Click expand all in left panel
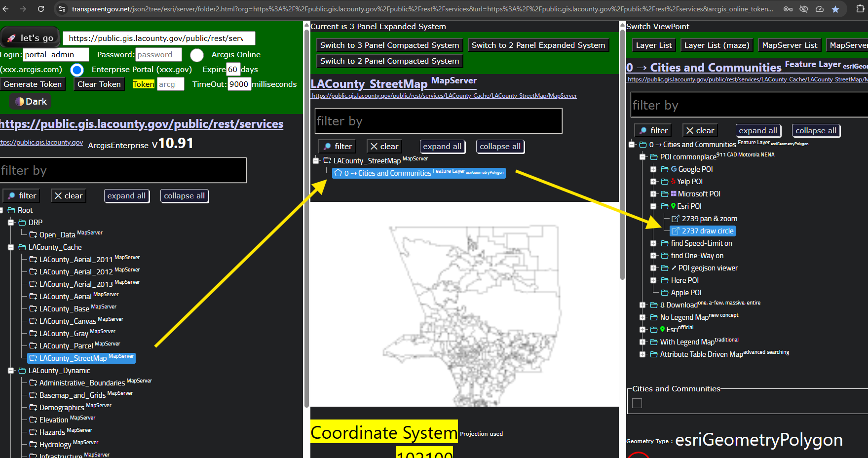This screenshot has height=458, width=868. [x=127, y=196]
